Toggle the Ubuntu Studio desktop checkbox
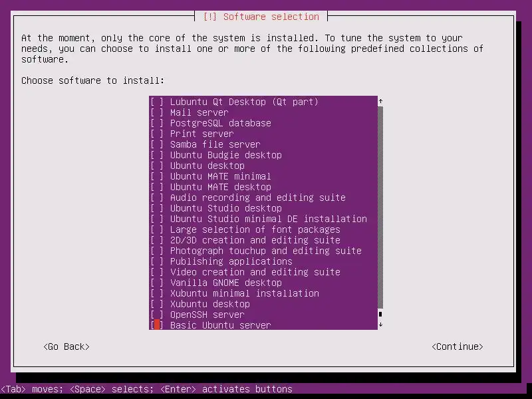The width and height of the screenshot is (532, 399). tap(157, 208)
